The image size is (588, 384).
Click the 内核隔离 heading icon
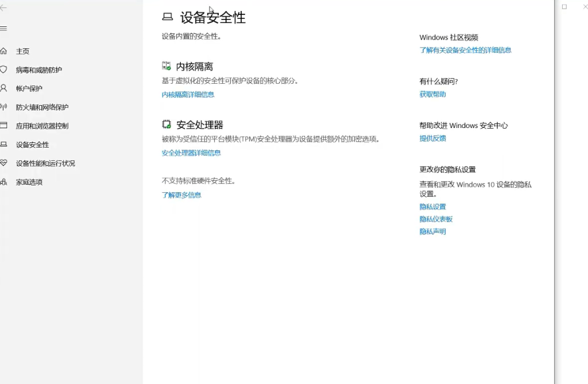[x=167, y=66]
